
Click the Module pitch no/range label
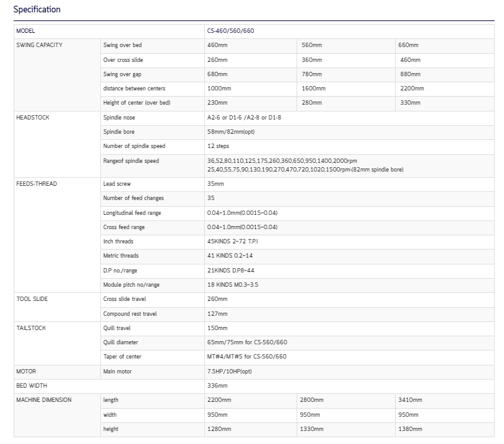click(131, 284)
